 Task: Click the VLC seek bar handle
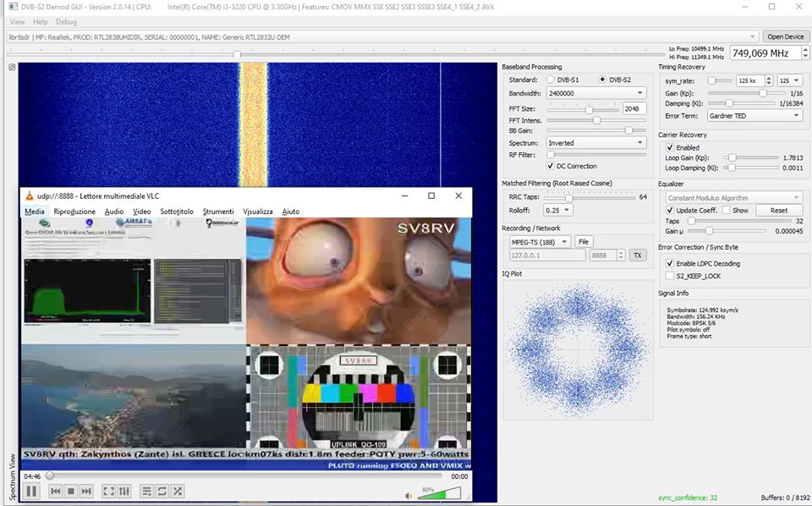(x=50, y=476)
